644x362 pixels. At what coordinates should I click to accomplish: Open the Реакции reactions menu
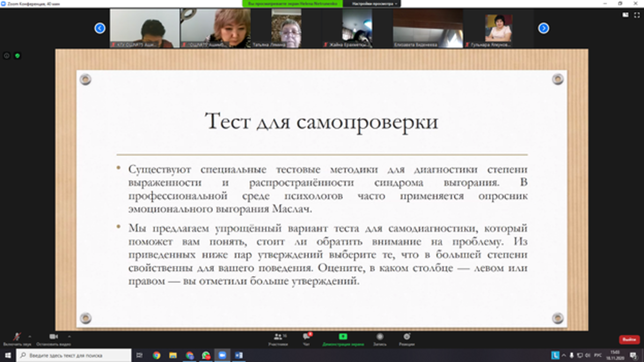pos(407,337)
